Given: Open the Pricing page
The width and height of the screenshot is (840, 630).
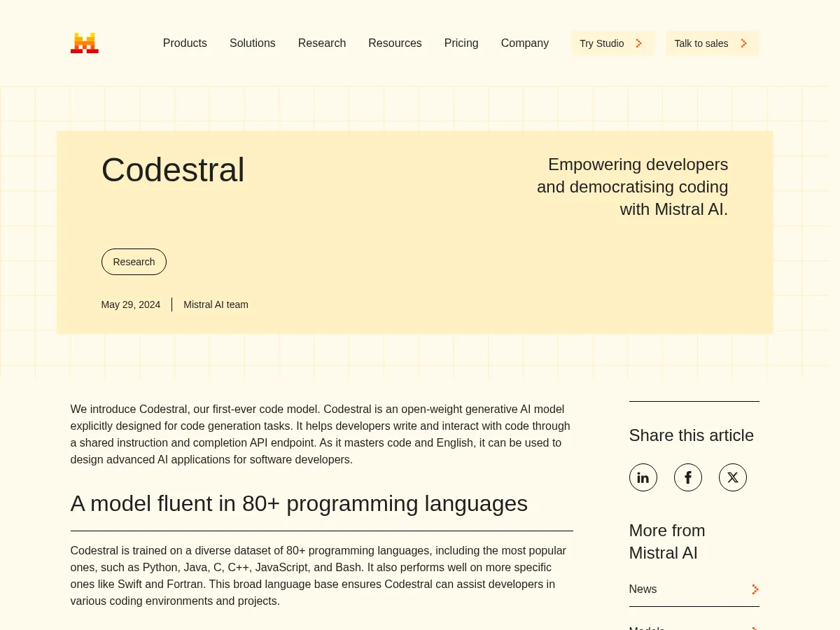Looking at the screenshot, I should tap(461, 43).
